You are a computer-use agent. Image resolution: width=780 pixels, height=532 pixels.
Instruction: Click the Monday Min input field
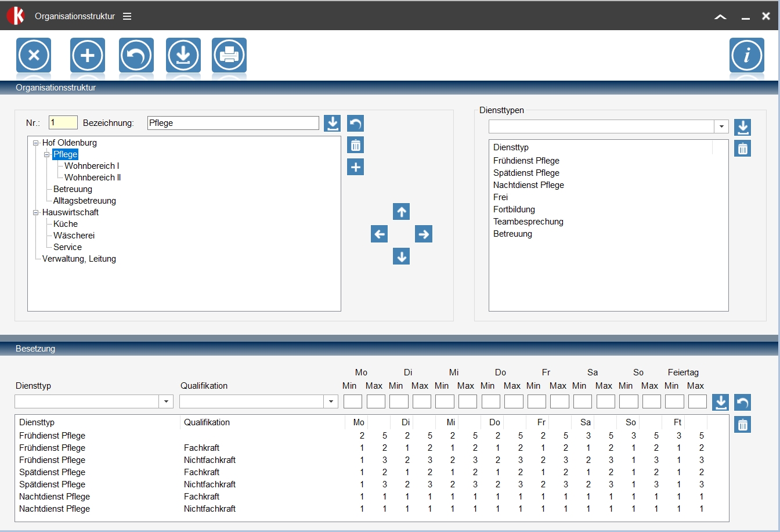pos(353,401)
